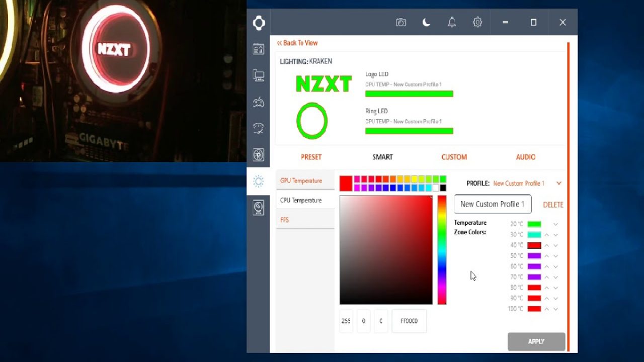Viewport: 644px width, 362px height.
Task: Expand the PROFILE dropdown chevron
Action: 559,184
